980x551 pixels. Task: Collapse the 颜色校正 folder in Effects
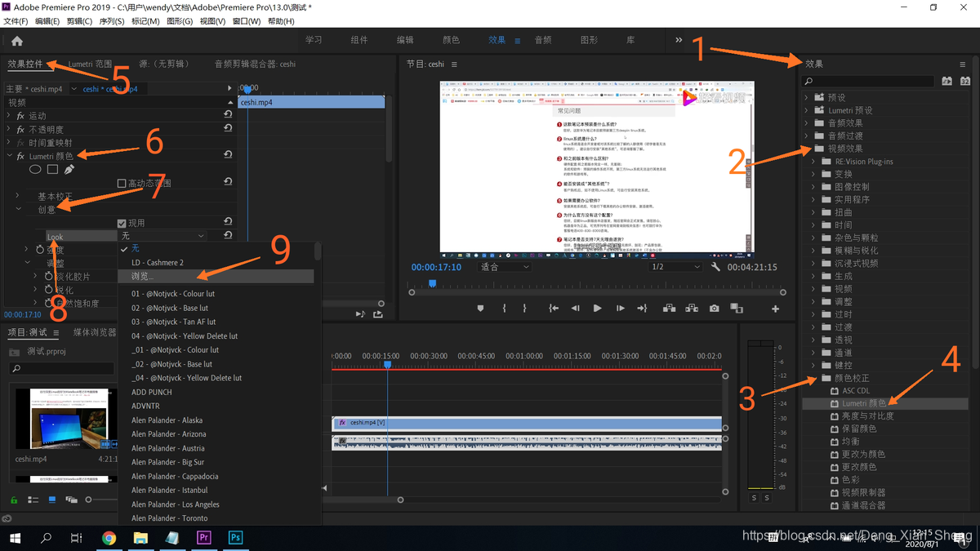pos(813,378)
